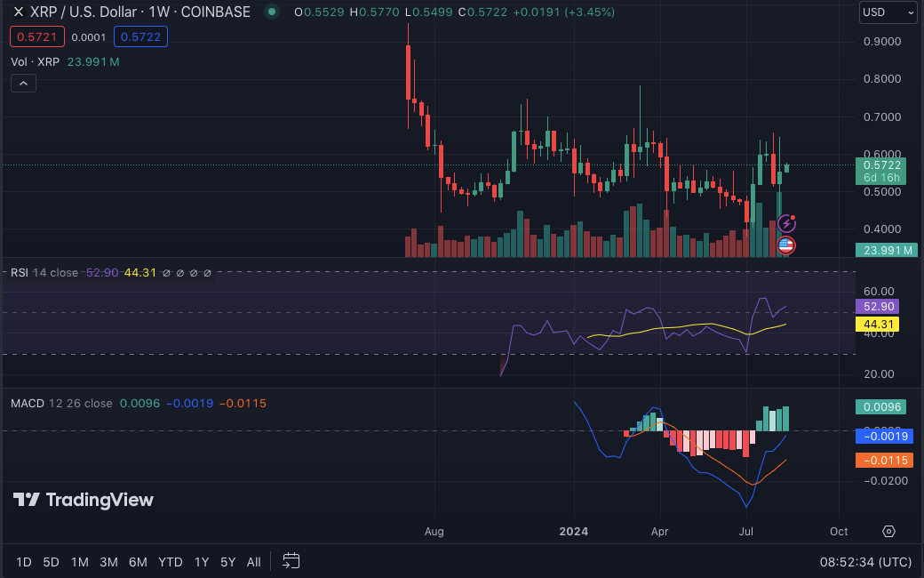Open the go-to-date calendar icon
The height and width of the screenshot is (578, 924).
291,561
